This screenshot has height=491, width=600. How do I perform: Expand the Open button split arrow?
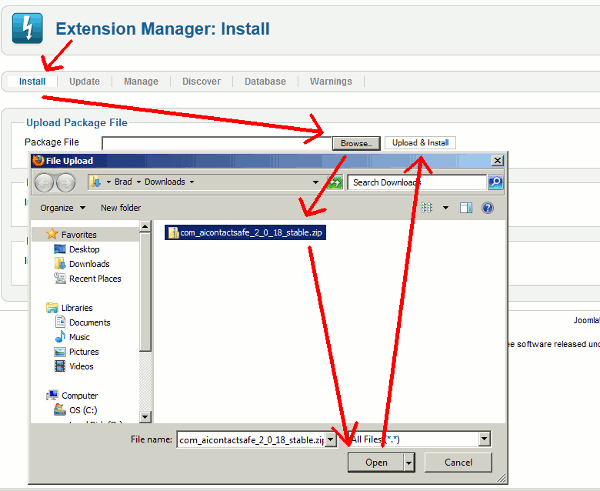[x=409, y=463]
